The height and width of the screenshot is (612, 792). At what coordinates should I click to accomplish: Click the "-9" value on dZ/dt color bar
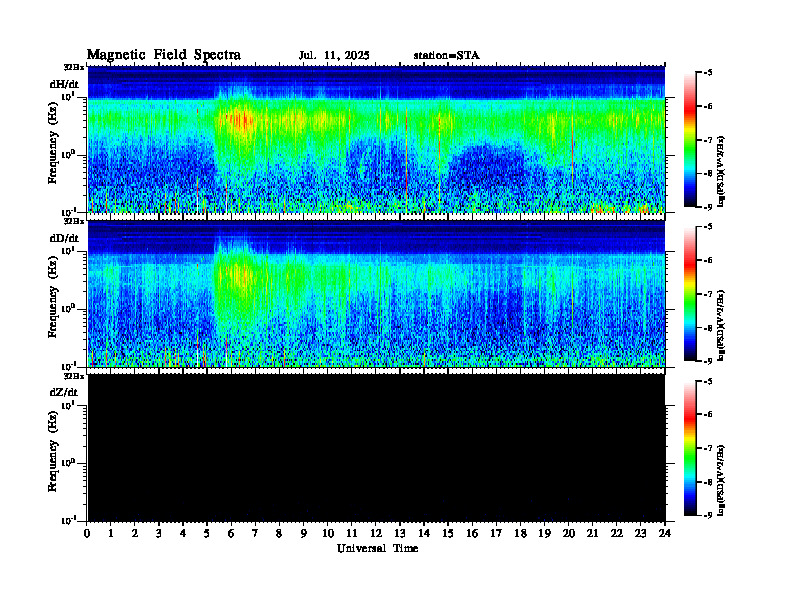point(707,515)
